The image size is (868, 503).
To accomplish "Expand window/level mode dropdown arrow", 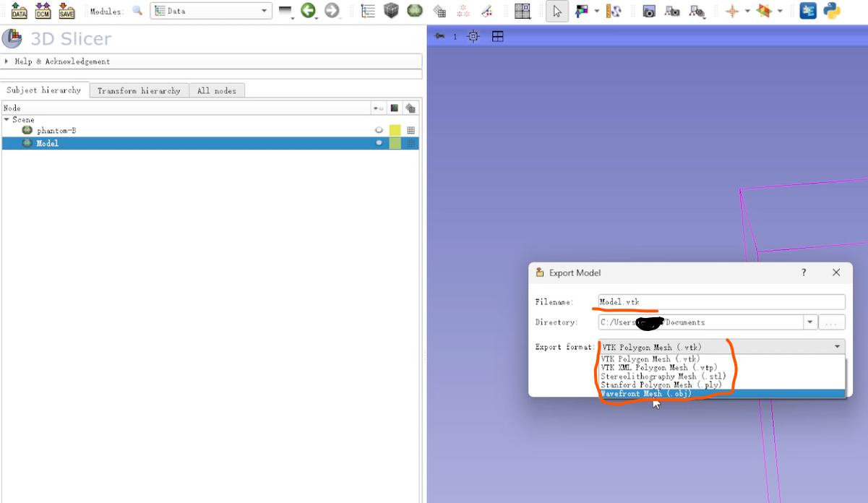I will pos(597,11).
